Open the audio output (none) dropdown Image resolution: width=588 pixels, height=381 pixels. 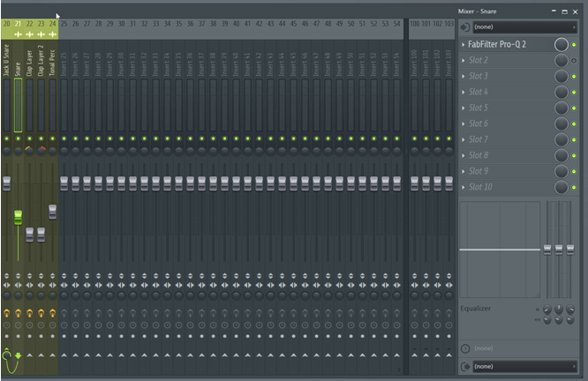click(524, 366)
